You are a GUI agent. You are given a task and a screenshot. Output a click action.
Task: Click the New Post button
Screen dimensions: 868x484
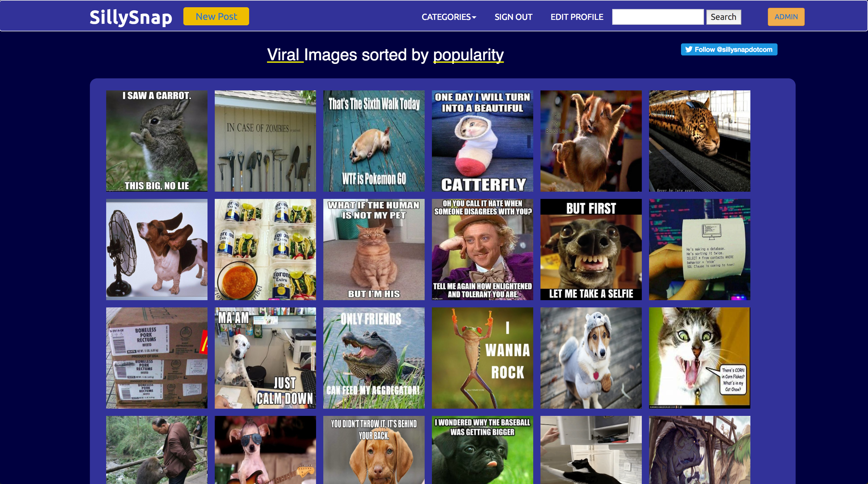click(x=216, y=17)
